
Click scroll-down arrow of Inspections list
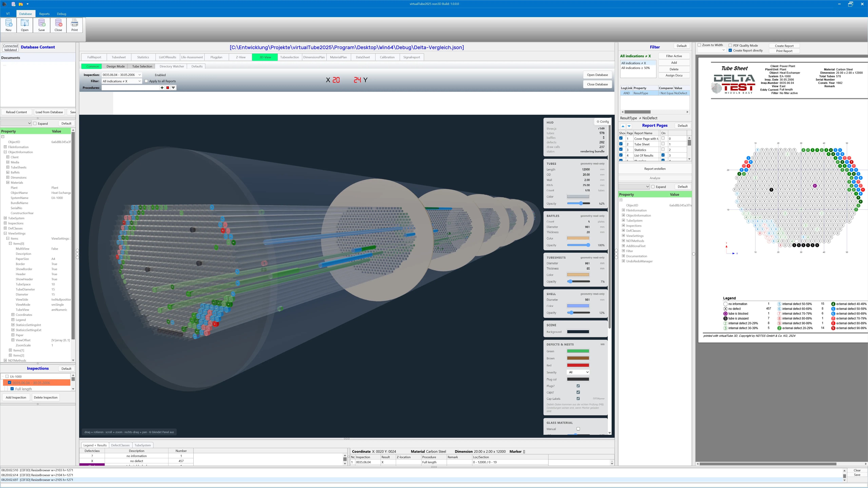(x=73, y=389)
